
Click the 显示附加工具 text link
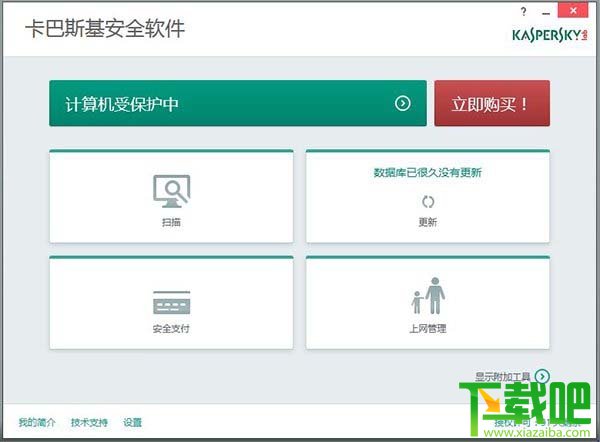click(x=503, y=377)
